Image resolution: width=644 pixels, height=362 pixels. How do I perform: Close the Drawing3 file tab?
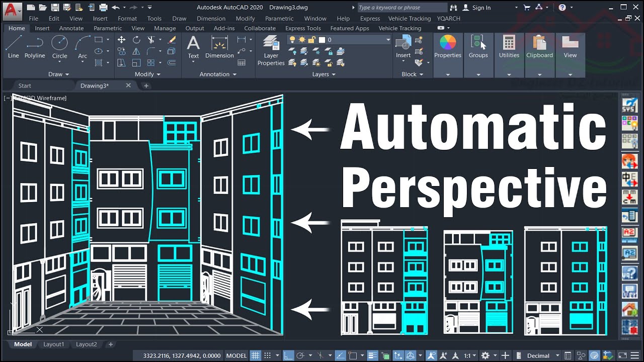128,85
